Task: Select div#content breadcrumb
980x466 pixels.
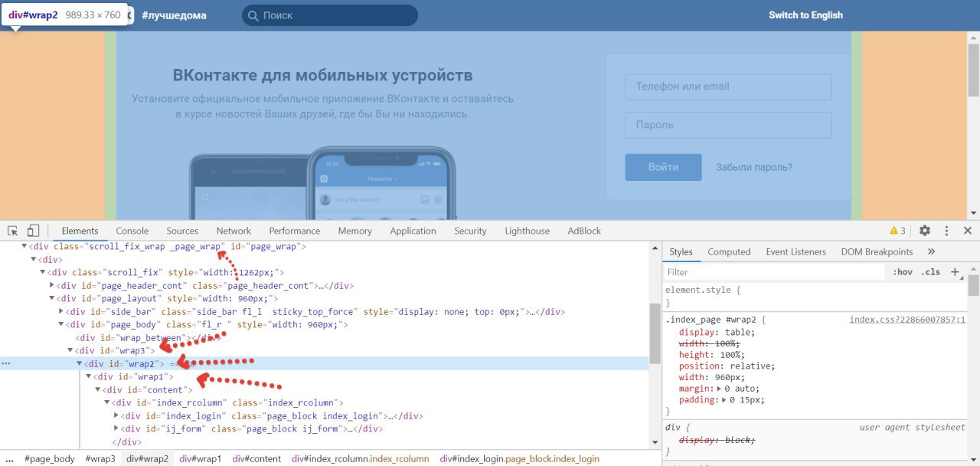Action: pos(256,459)
